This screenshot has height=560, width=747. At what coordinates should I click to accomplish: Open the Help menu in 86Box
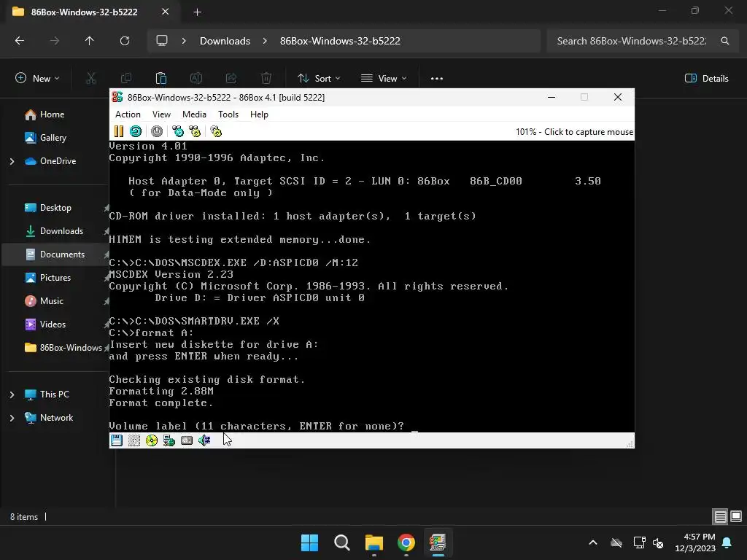[x=259, y=114]
